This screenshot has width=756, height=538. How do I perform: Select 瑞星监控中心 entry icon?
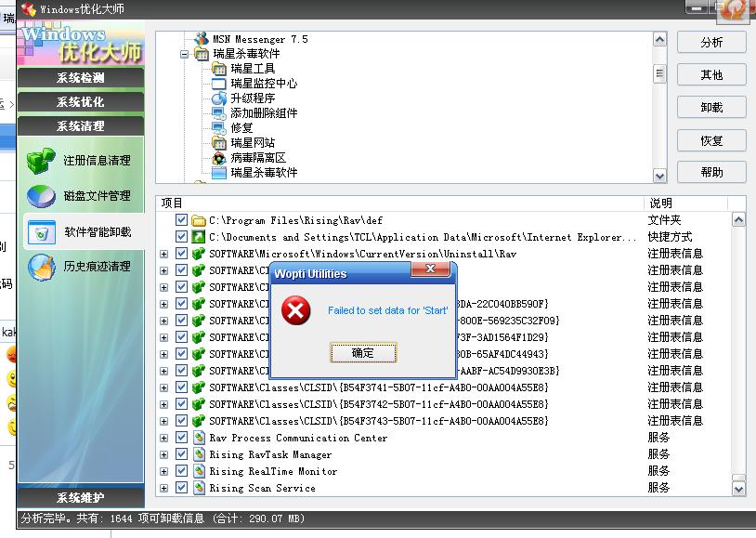pos(219,84)
